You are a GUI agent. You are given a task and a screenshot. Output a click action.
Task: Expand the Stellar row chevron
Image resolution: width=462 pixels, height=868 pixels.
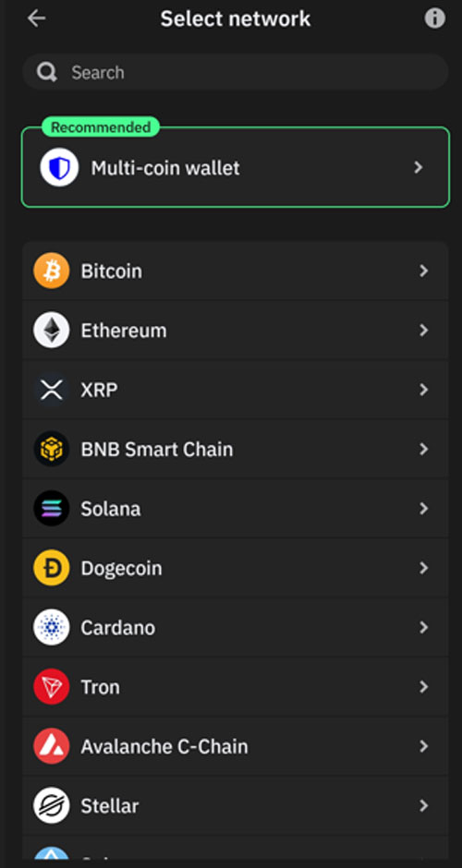click(424, 805)
